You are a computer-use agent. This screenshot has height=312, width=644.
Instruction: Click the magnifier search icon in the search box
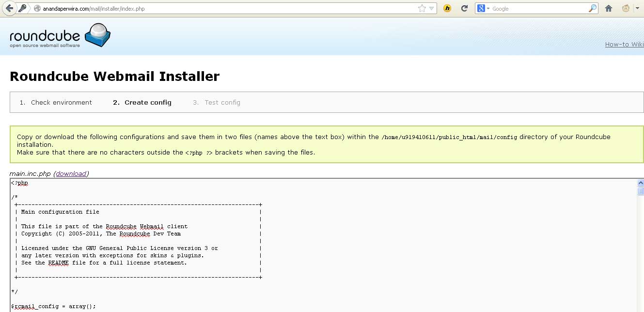[593, 8]
